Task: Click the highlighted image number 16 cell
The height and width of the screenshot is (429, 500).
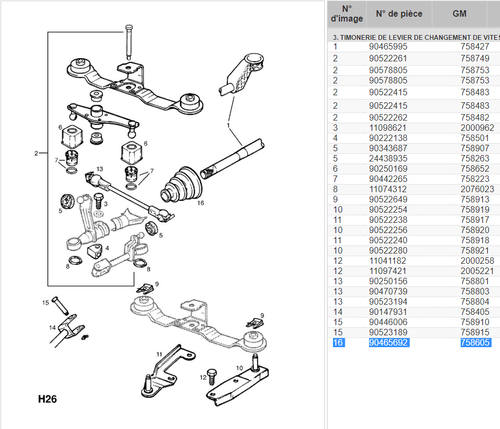Action: (338, 343)
